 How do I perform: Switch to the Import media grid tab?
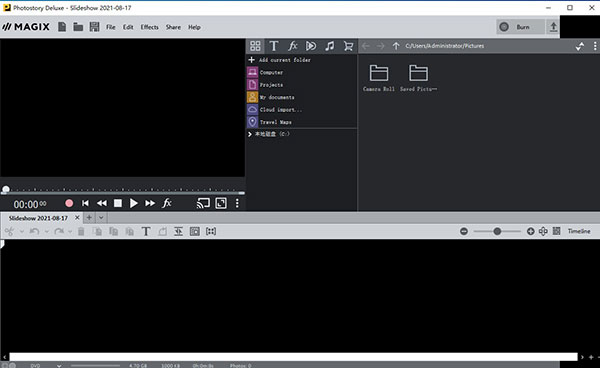[255, 46]
